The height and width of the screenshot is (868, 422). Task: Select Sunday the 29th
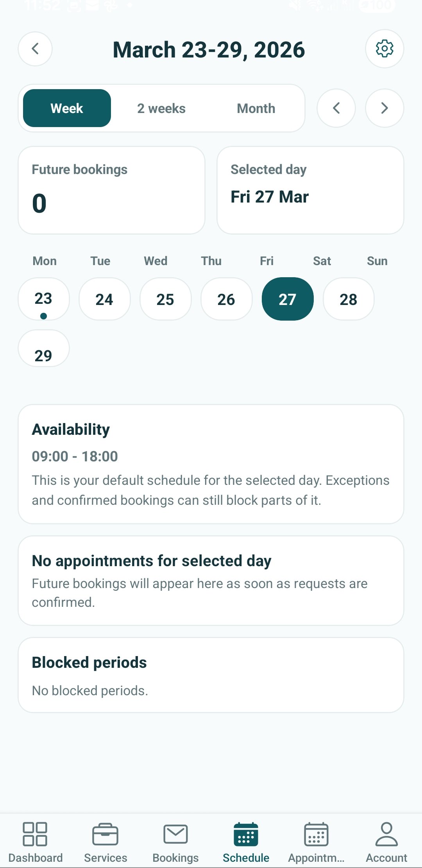(x=44, y=348)
